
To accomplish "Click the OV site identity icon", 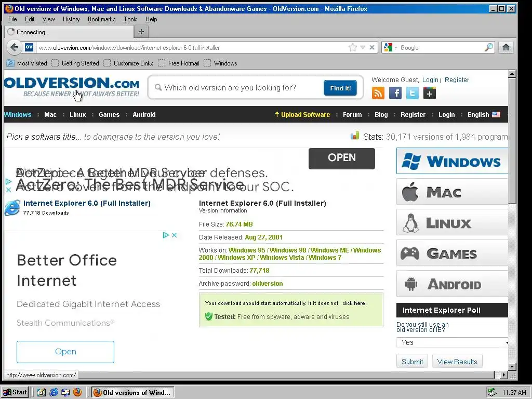I will coord(29,47).
